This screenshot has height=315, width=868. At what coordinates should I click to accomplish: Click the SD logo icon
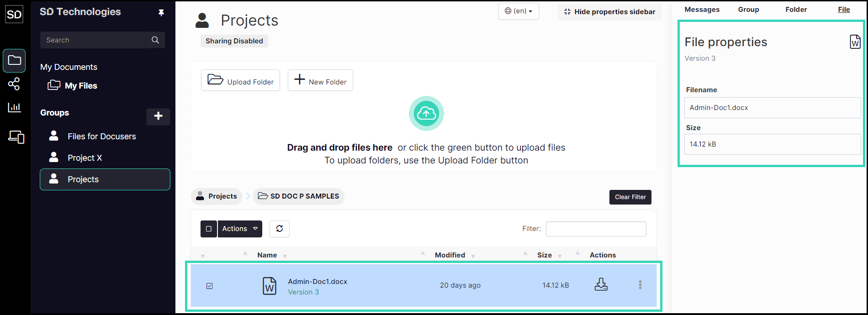pos(14,14)
